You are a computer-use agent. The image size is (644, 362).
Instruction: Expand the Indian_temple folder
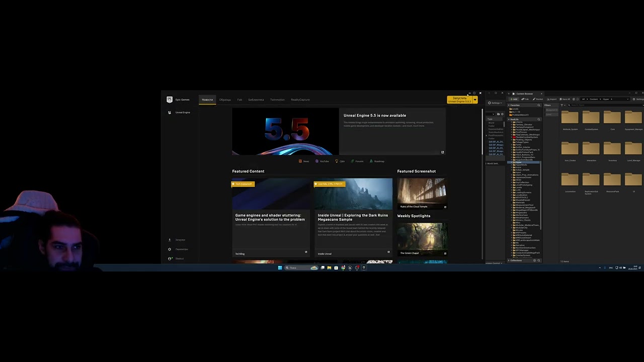[512, 170]
